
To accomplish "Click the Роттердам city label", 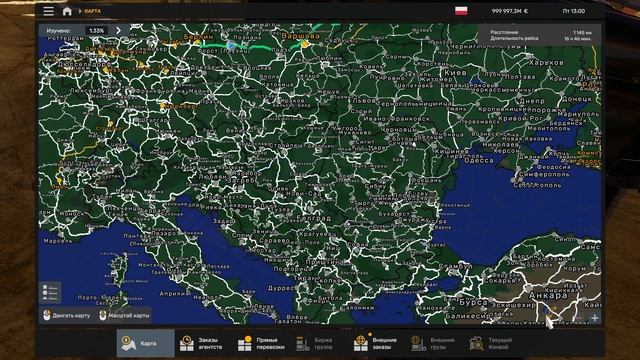I will click(x=66, y=38).
